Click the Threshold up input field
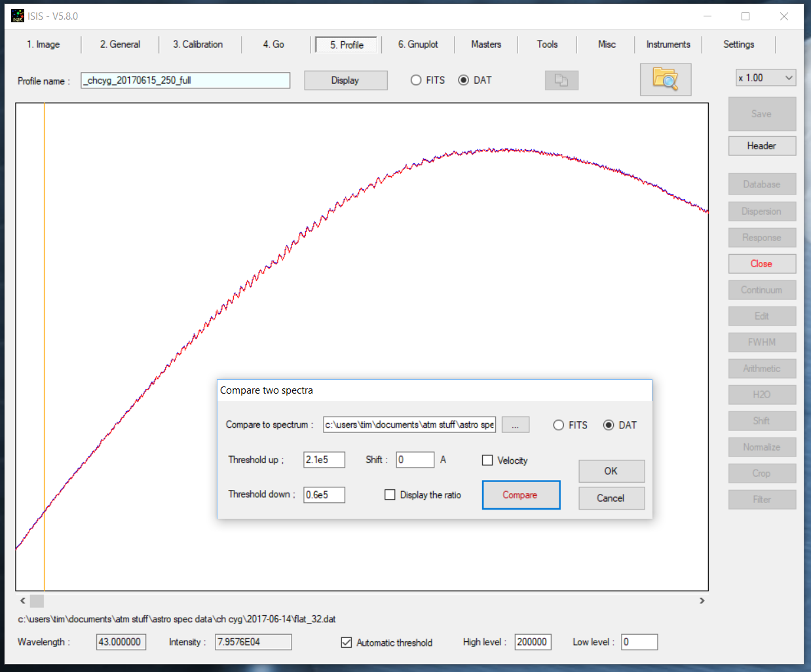This screenshot has height=672, width=811. (324, 460)
